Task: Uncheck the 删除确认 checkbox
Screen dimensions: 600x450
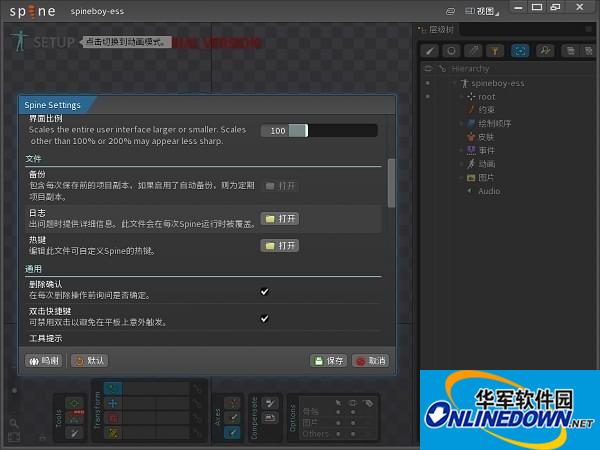Action: (264, 292)
